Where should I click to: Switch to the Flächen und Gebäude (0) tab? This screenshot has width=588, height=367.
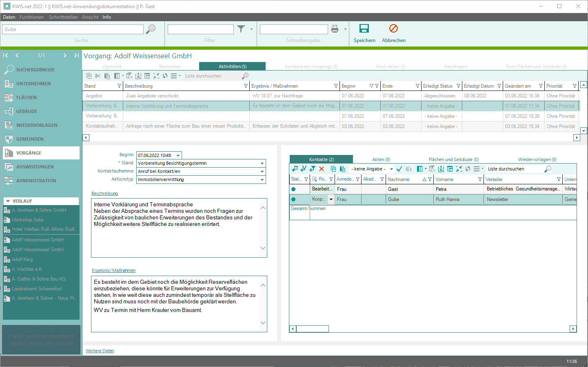click(454, 159)
